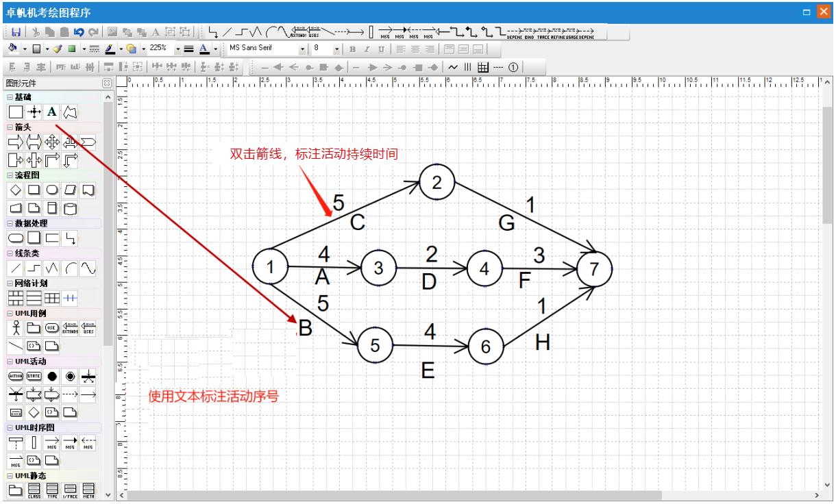The height and width of the screenshot is (504, 836).
Task: Select the polygon shape in the 基础 section
Action: pyautogui.click(x=69, y=111)
